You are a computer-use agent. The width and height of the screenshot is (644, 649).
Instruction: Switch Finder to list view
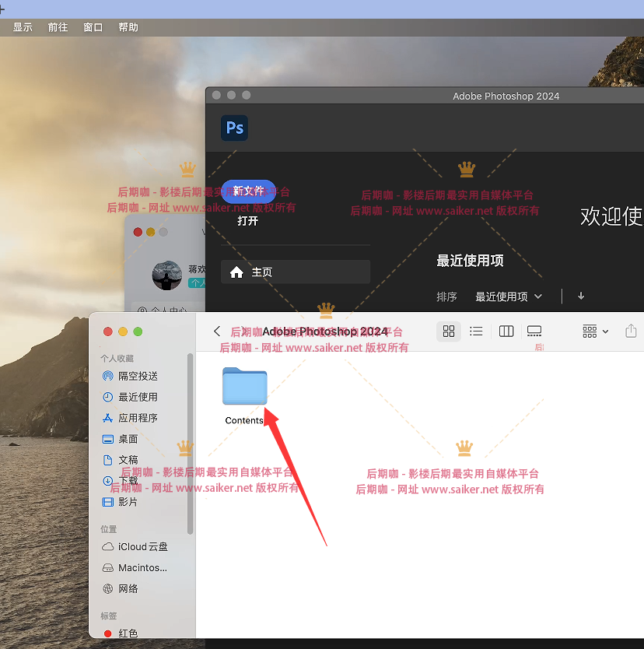pyautogui.click(x=476, y=332)
